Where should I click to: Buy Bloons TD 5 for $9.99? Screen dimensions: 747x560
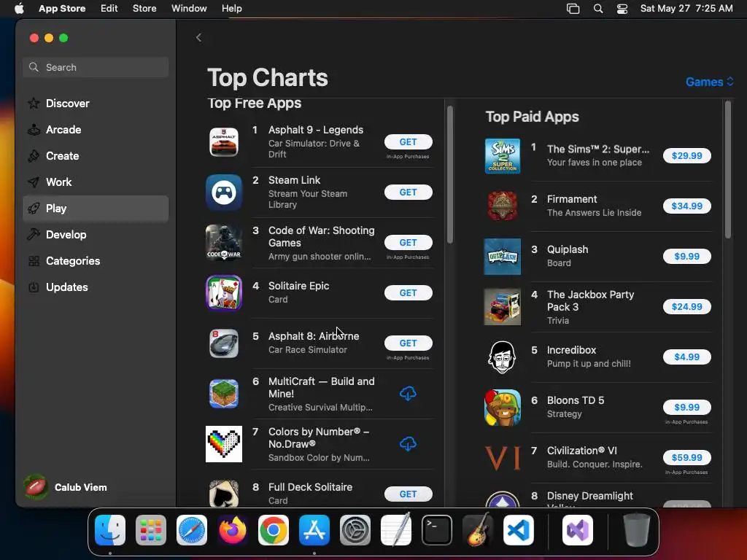tap(686, 407)
